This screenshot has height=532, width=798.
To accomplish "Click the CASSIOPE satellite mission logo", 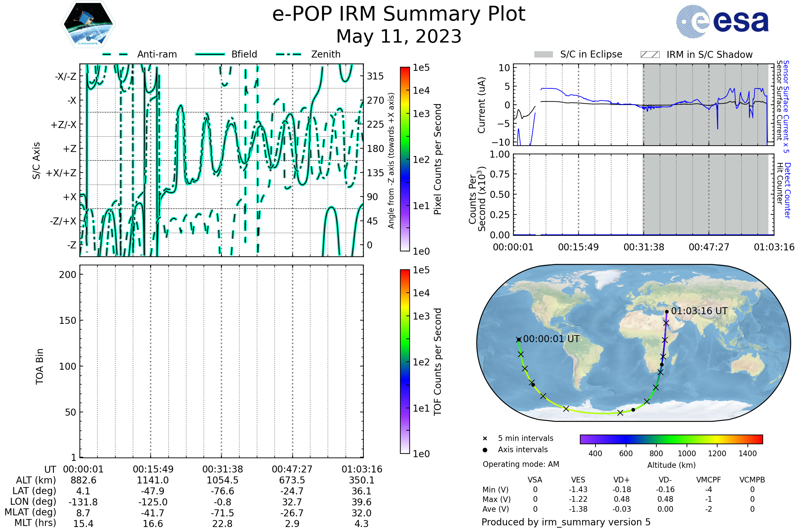I will pos(88,24).
